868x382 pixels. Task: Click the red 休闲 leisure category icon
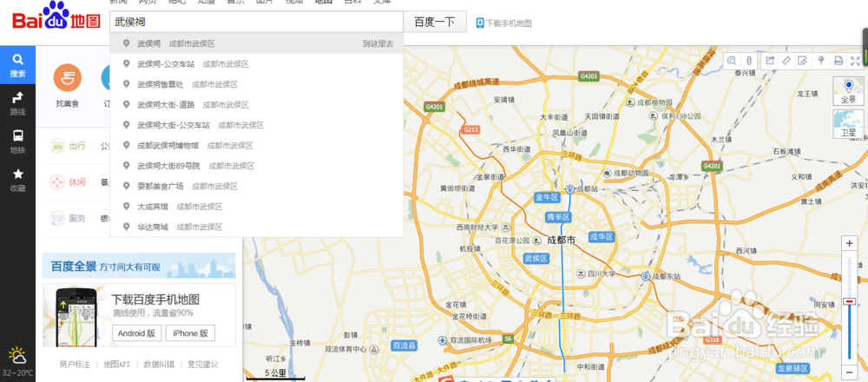pos(57,182)
